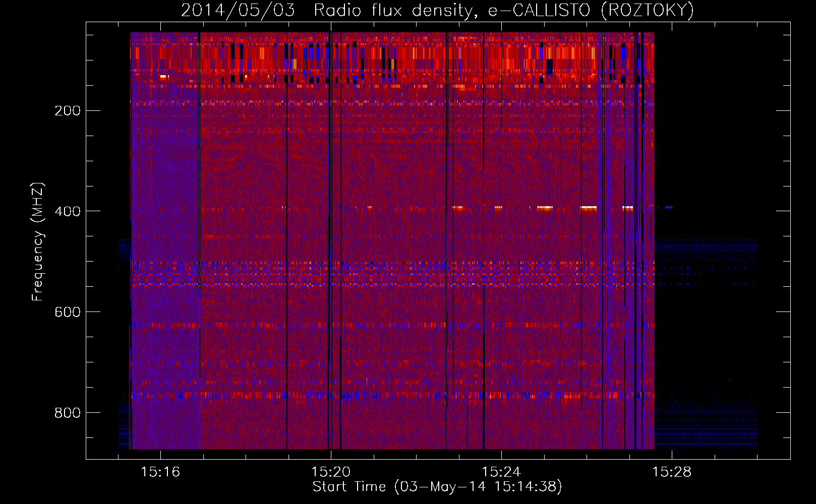Click the 800 frequency tick label

[68, 413]
